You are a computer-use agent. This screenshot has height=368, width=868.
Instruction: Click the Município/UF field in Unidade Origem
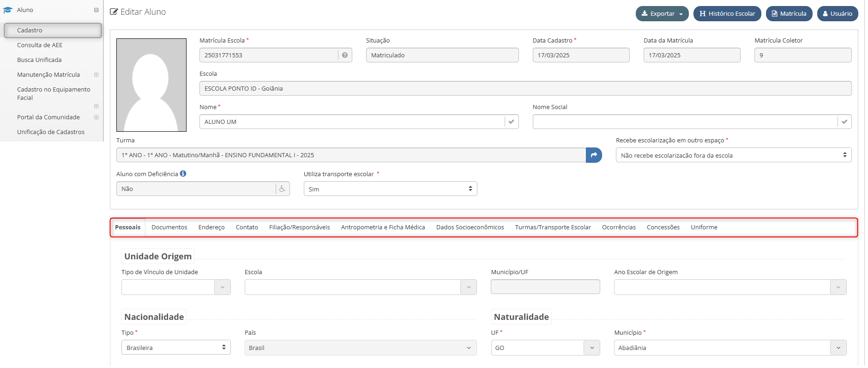pos(545,287)
